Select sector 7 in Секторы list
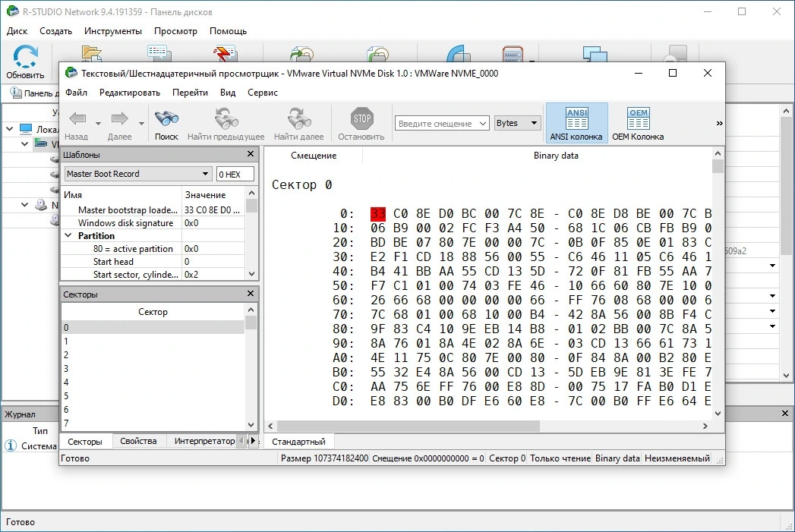The height and width of the screenshot is (532, 795). [153, 423]
